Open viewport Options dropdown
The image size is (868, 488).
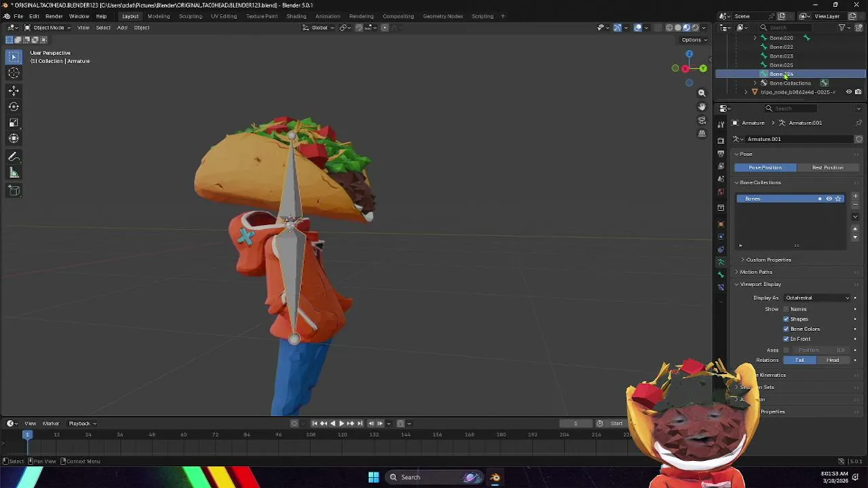(x=693, y=39)
